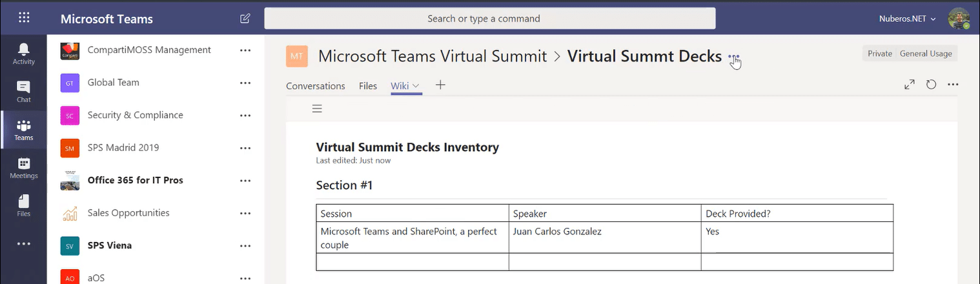
Task: Expand the Wiki tab dropdown chevron
Action: coord(416,86)
